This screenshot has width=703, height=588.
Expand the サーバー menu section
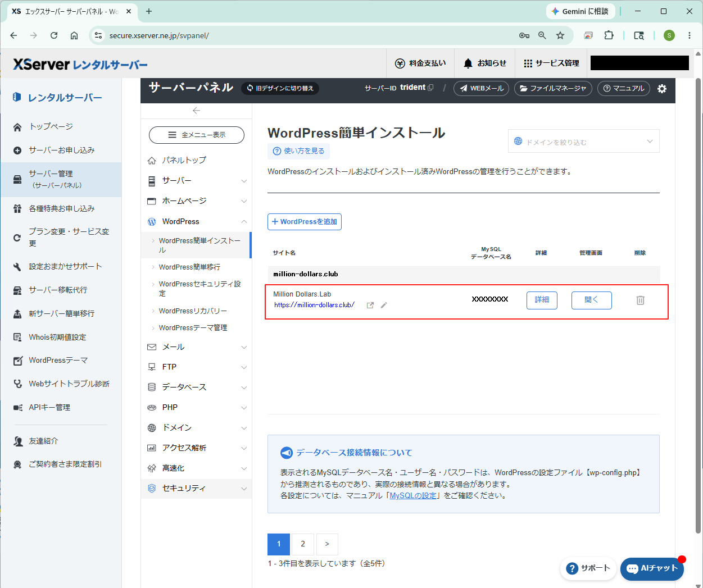[x=197, y=181]
